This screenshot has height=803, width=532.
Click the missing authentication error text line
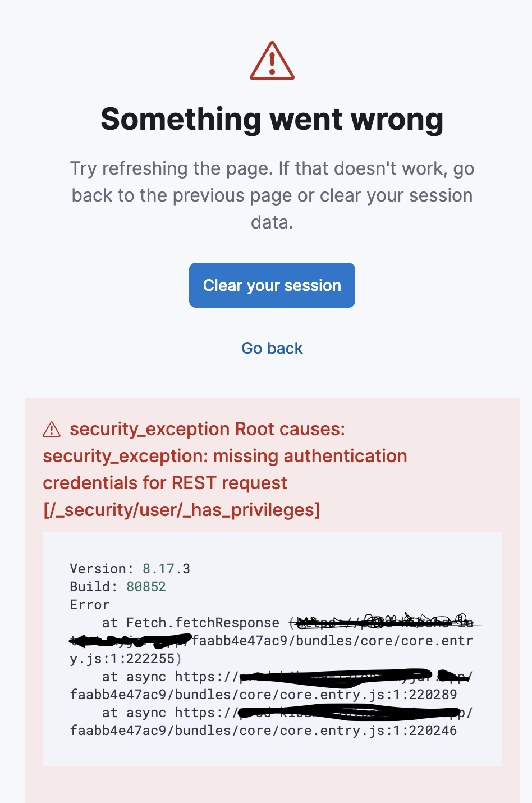[225, 456]
